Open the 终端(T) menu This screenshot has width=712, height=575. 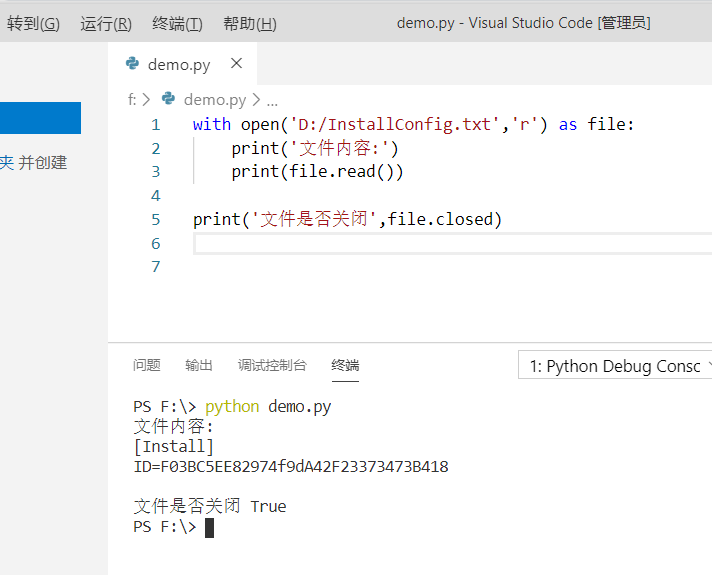tap(177, 23)
